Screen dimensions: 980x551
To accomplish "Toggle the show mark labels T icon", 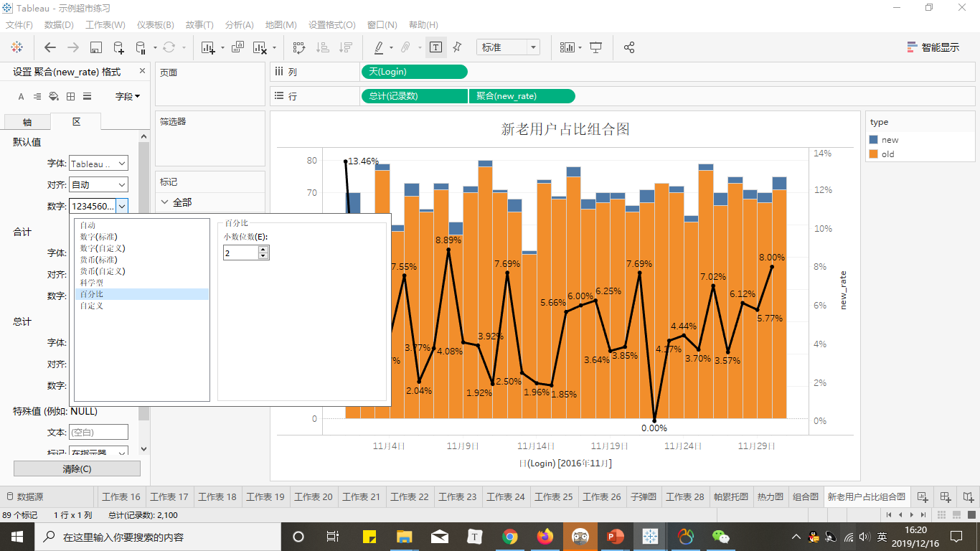I will pos(435,47).
